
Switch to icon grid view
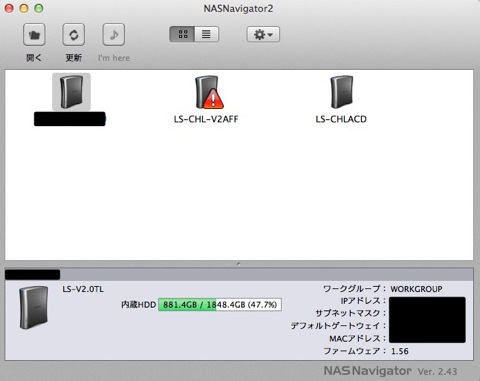(182, 34)
